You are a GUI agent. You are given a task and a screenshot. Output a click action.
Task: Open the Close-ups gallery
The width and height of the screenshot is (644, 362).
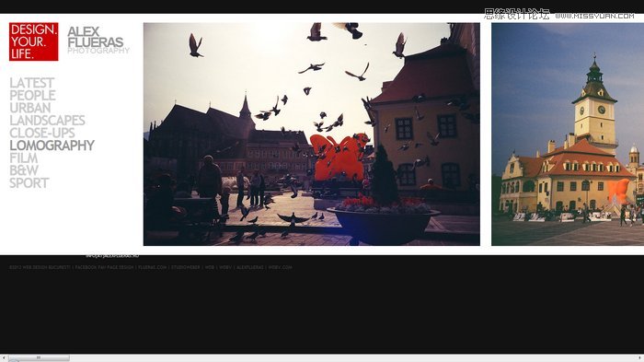(42, 133)
